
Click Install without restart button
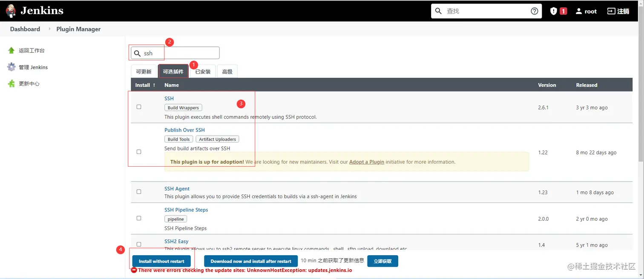tap(161, 261)
